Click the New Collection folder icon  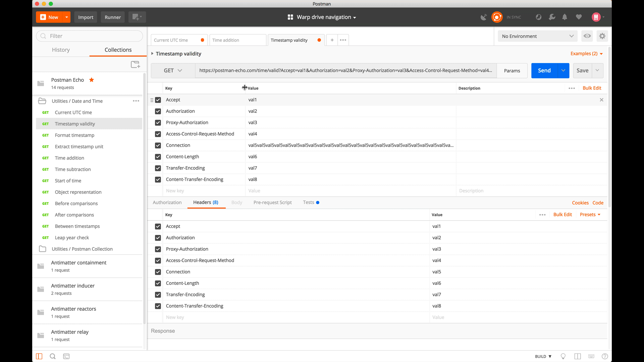136,65
